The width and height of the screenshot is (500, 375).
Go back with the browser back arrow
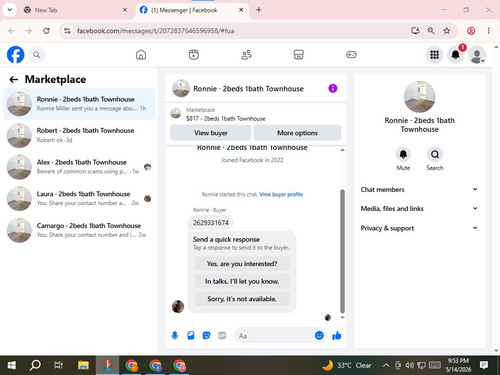pyautogui.click(x=11, y=31)
